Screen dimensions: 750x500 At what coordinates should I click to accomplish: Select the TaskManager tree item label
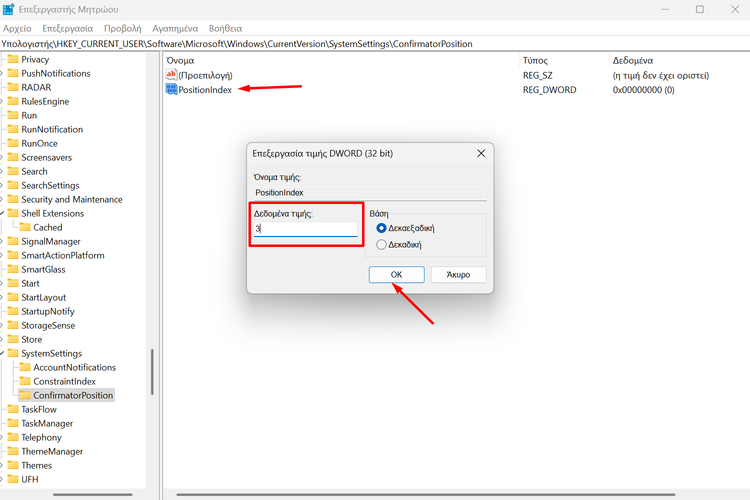click(47, 423)
